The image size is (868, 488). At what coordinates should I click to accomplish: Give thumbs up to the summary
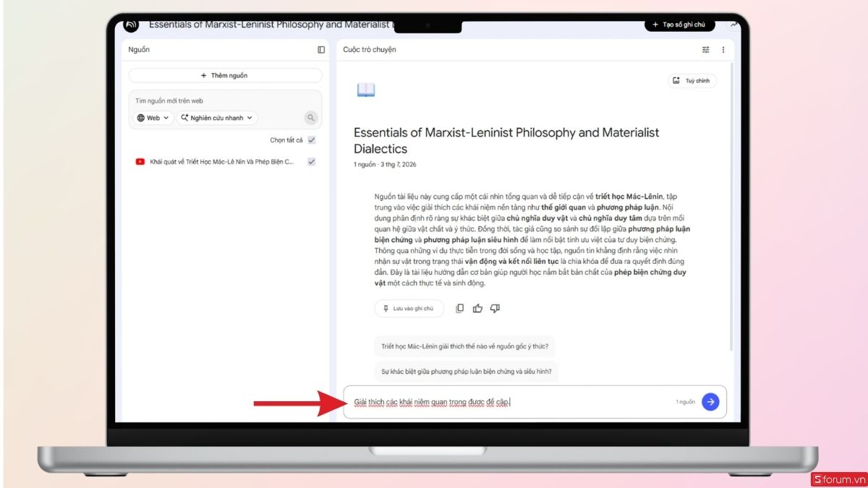477,308
